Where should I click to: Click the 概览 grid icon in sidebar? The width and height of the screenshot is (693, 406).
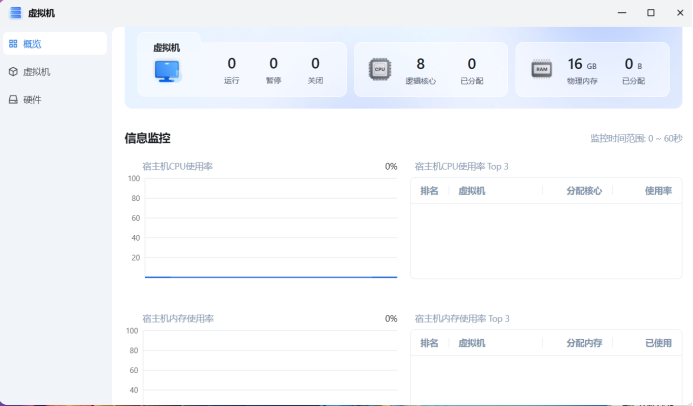tap(13, 44)
